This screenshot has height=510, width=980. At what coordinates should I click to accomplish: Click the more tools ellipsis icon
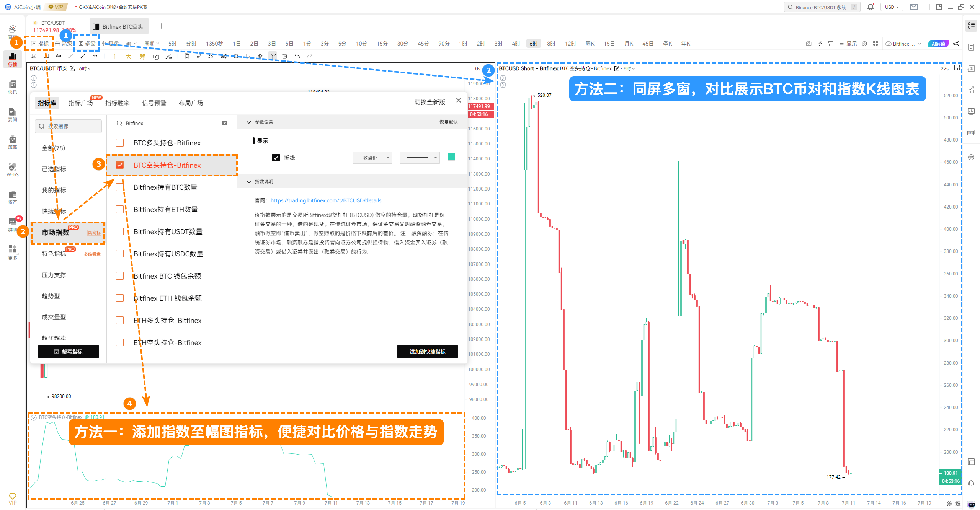95,56
